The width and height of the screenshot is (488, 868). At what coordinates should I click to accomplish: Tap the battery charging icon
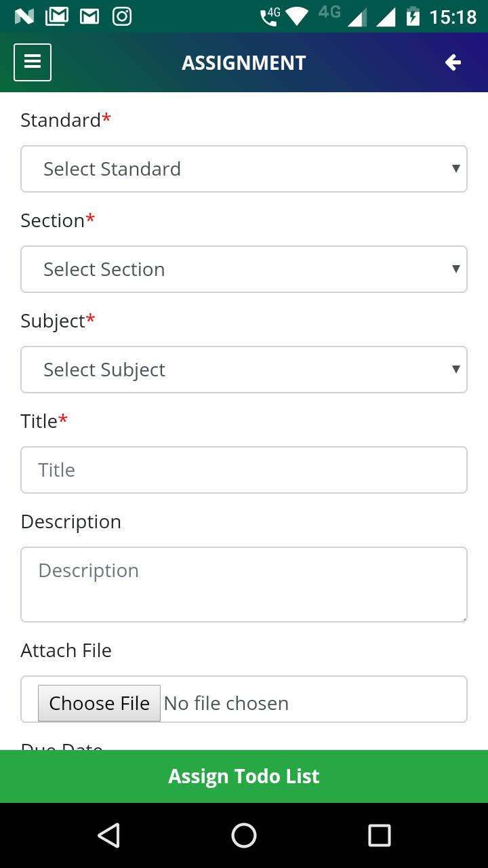[413, 16]
